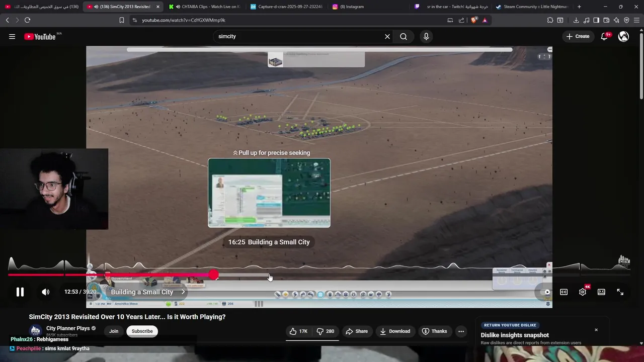Click the red progress bar scrubber
644x362 pixels.
214,275
